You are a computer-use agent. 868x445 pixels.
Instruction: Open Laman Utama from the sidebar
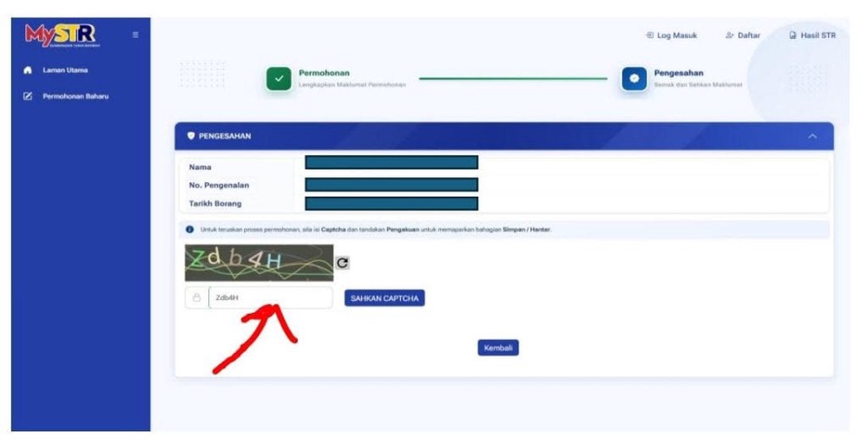[x=65, y=70]
